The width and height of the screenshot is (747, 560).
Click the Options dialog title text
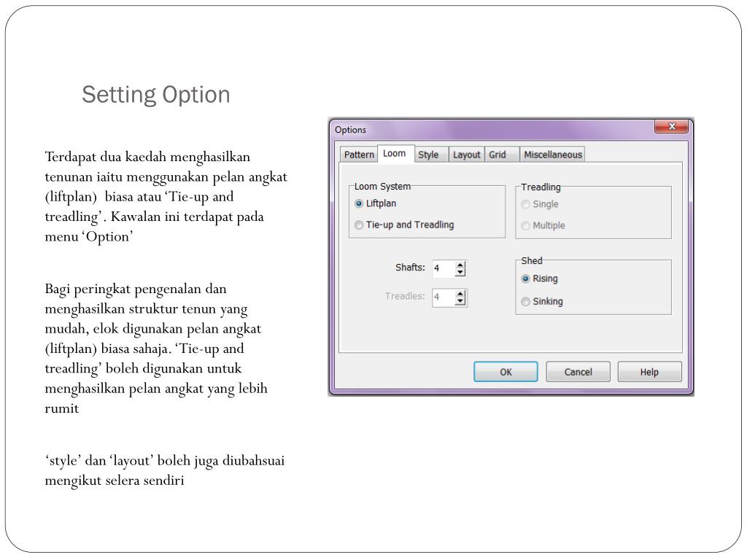350,130
